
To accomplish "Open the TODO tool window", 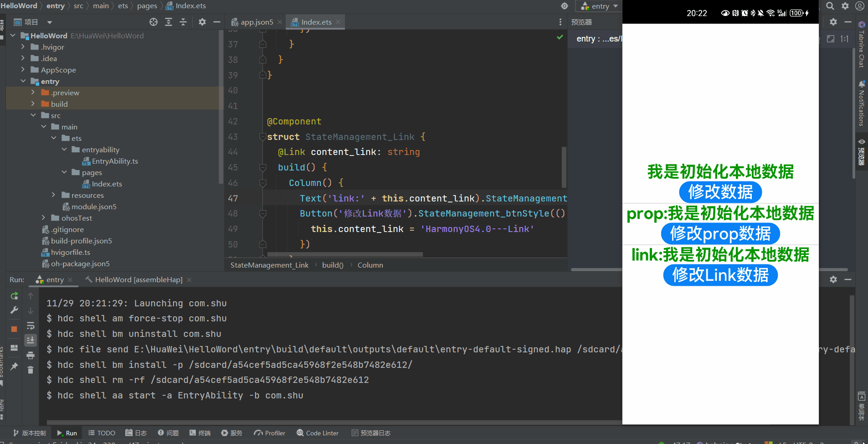I will click(102, 433).
